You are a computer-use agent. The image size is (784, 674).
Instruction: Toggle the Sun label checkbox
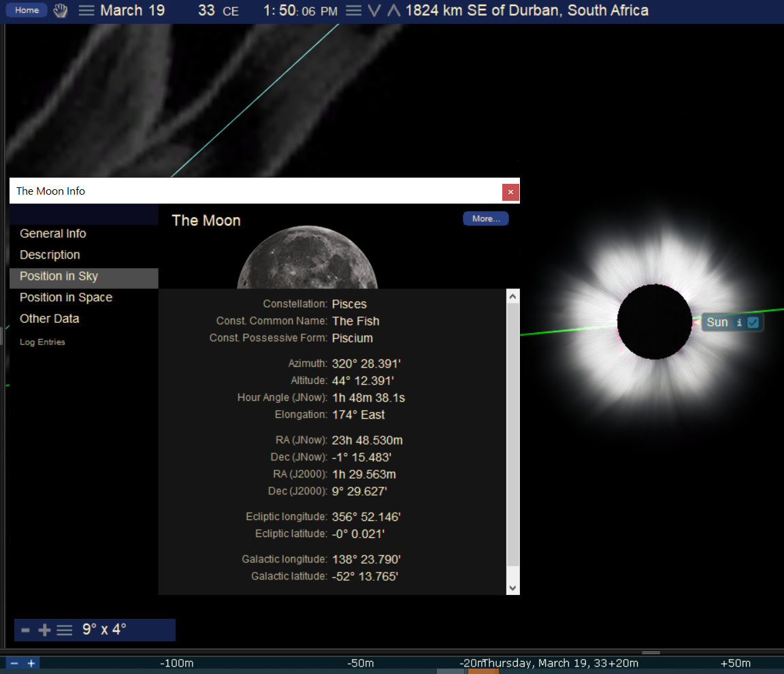click(x=753, y=323)
